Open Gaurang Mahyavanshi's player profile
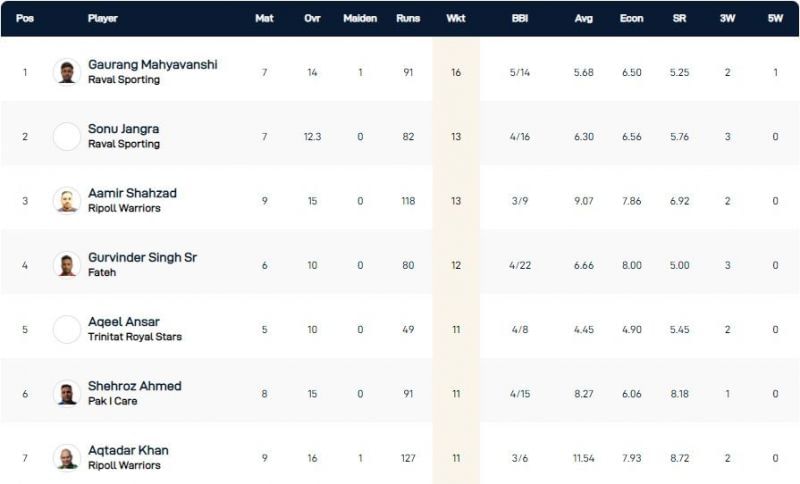The image size is (800, 484). (152, 65)
